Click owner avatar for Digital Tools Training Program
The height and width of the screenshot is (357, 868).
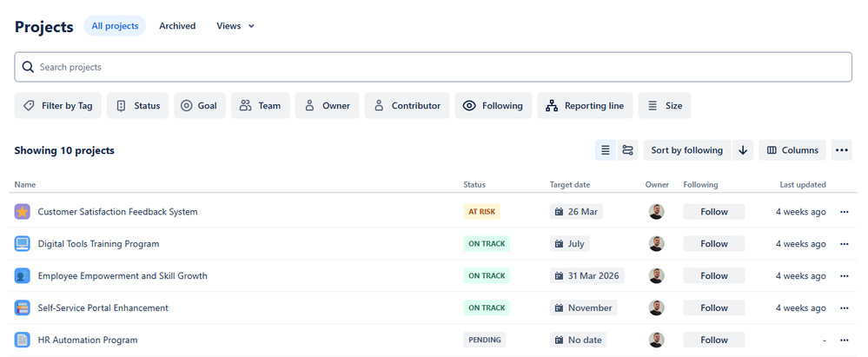(657, 243)
